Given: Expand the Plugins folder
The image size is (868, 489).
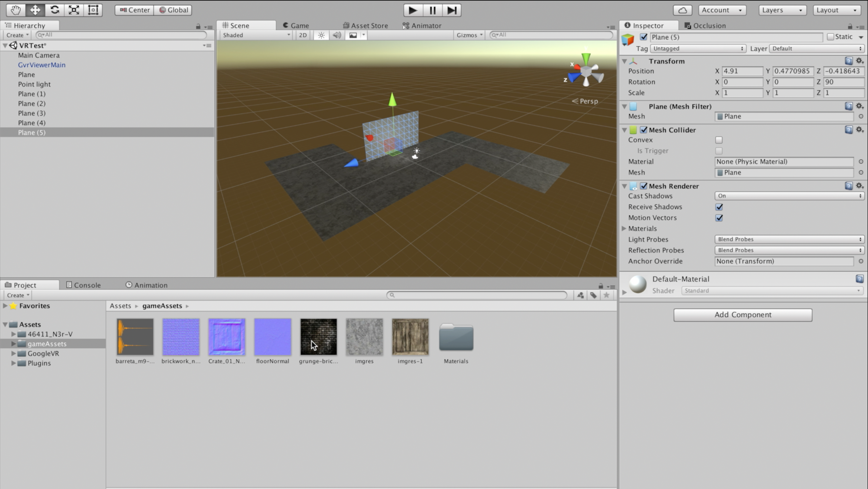Looking at the screenshot, I should tap(13, 363).
